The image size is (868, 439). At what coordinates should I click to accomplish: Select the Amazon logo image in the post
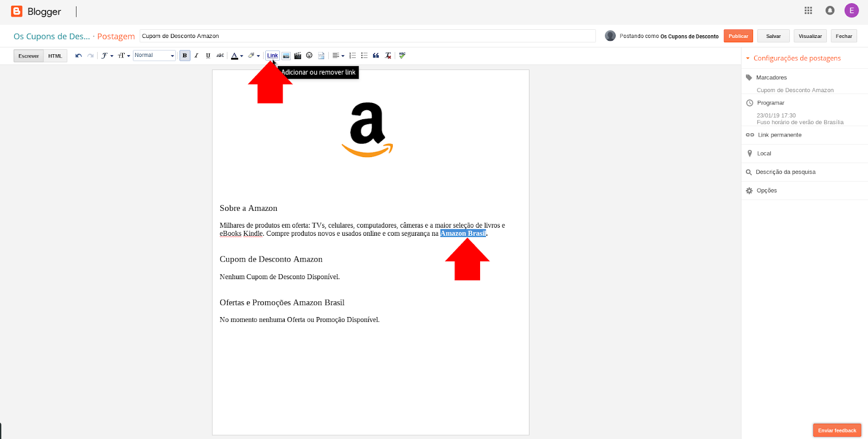click(367, 130)
